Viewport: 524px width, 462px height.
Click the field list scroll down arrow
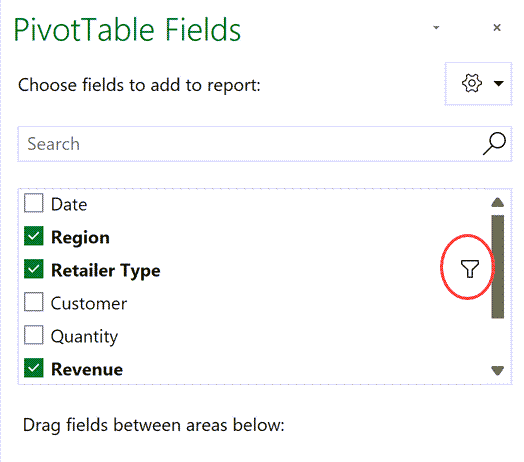[x=498, y=370]
